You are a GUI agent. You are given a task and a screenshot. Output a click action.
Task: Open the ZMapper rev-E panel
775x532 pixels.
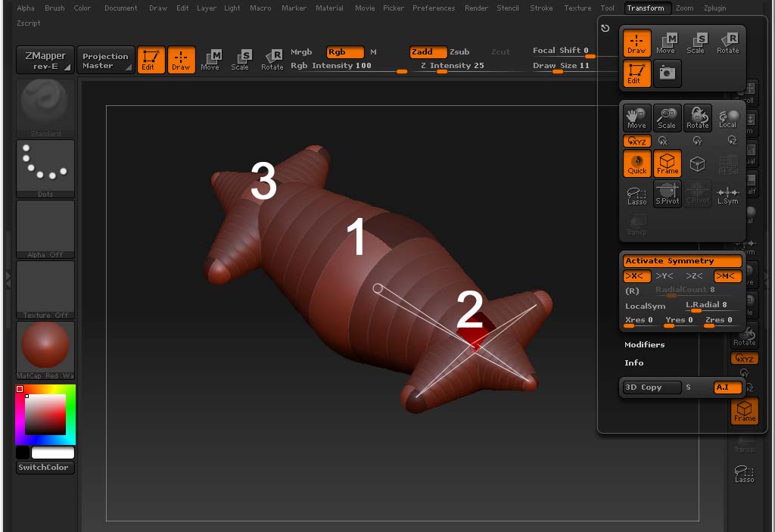tap(43, 60)
